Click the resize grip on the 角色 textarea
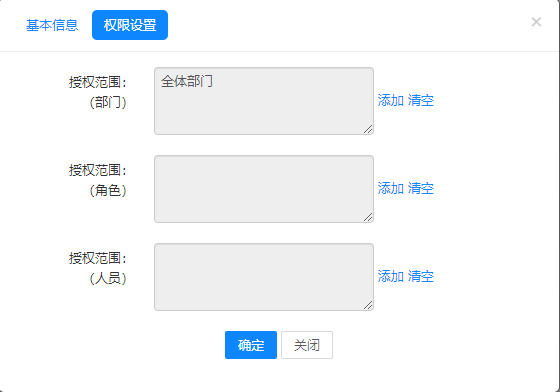The height and width of the screenshot is (392, 560). pyautogui.click(x=368, y=217)
